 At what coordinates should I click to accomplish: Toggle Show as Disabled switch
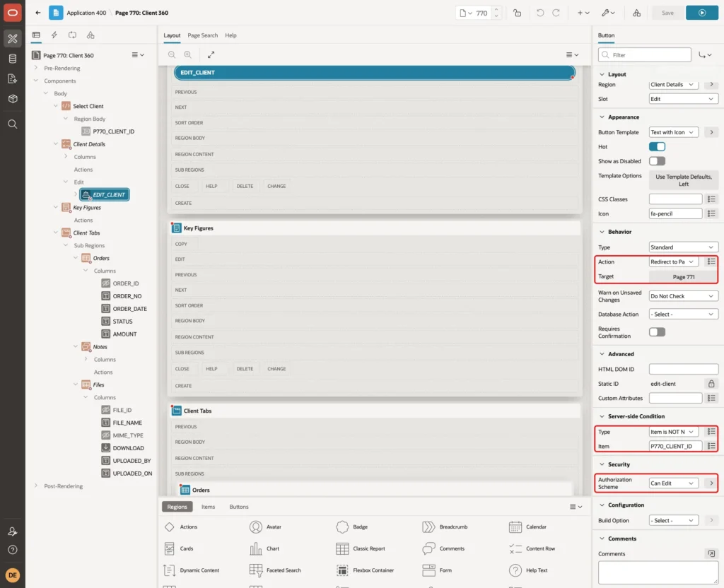657,161
